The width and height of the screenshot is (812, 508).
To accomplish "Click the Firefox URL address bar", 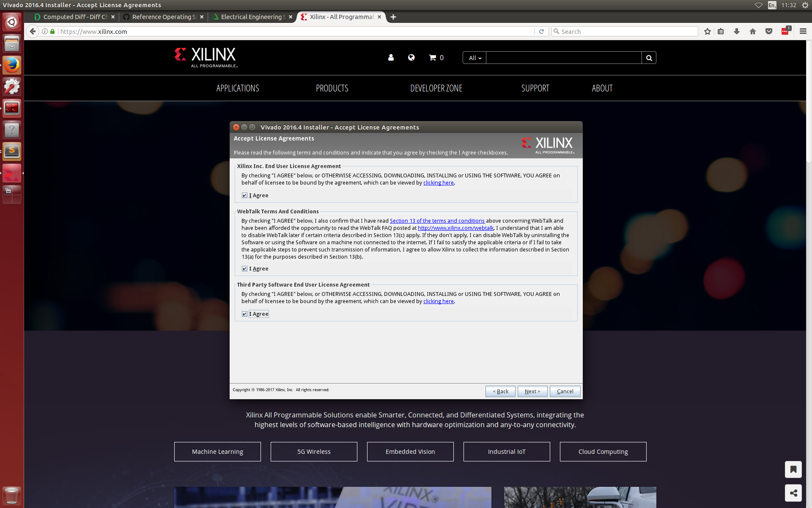I will point(296,31).
